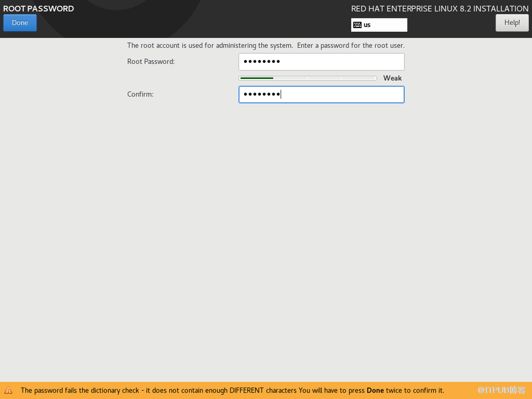Click the Root Password: label

point(151,62)
